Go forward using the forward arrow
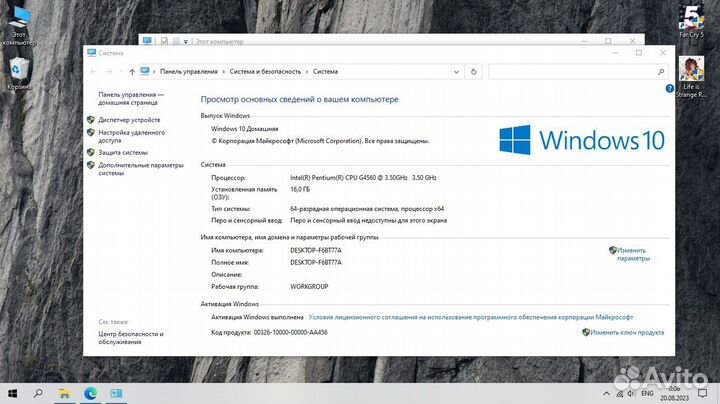 108,72
